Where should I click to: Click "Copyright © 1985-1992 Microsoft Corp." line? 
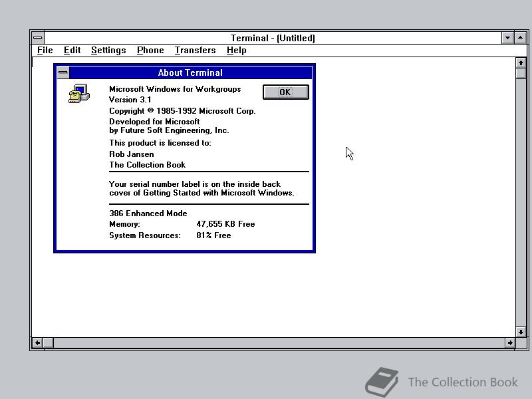coord(182,111)
